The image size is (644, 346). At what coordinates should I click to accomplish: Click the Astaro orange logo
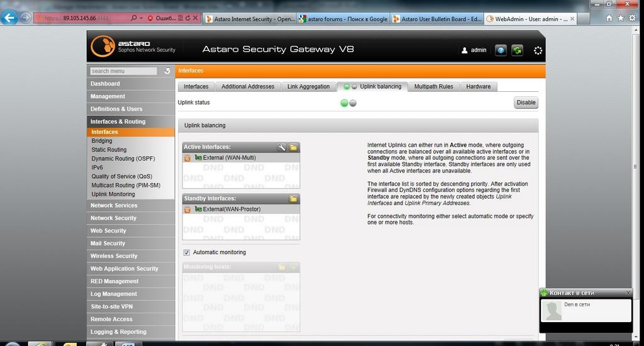coord(103,46)
